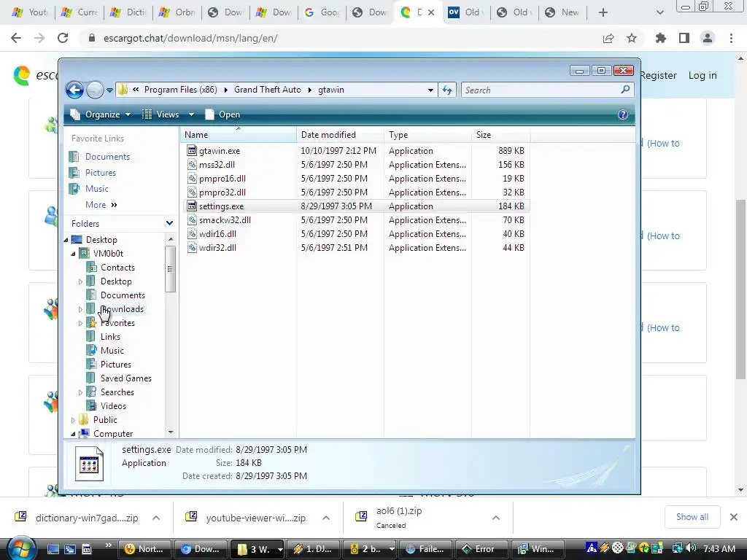Open the Views dropdown arrow
The image size is (747, 560).
tap(191, 114)
